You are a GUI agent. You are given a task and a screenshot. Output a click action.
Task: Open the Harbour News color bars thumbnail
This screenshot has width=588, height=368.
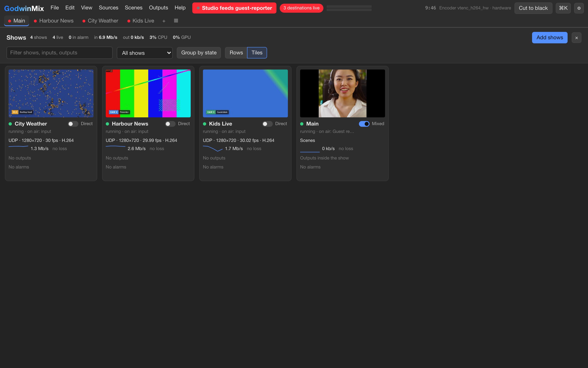148,93
